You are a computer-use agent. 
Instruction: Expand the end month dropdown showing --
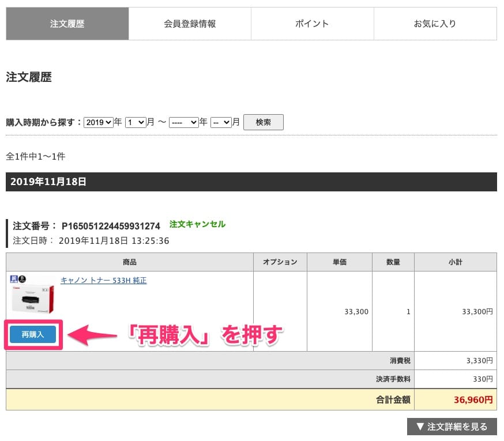tap(220, 122)
